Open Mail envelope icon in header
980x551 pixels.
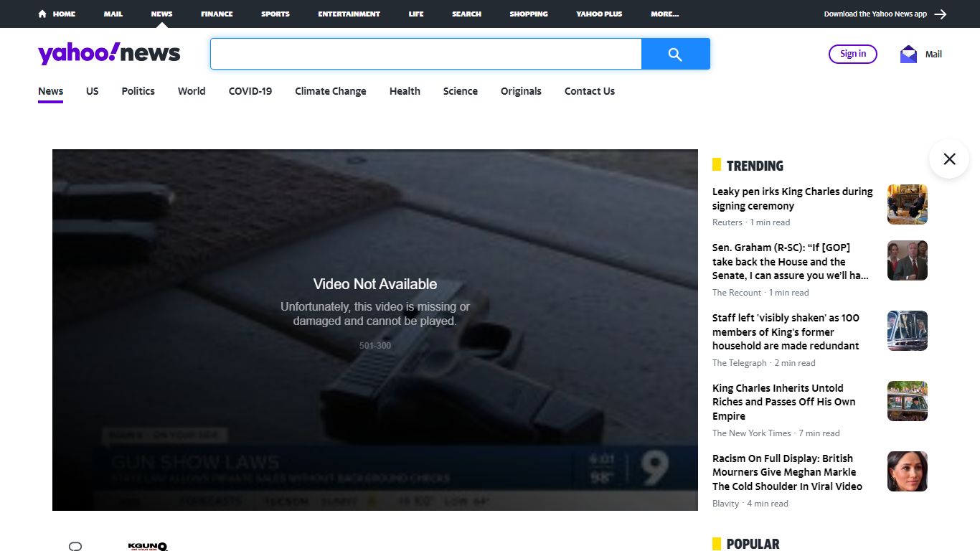point(908,54)
